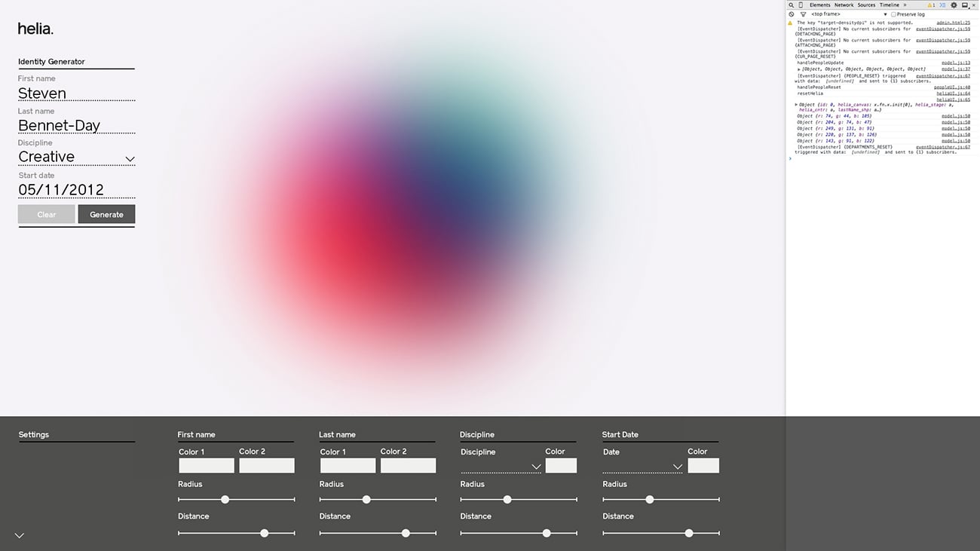Screen dimensions: 980x551
Task: Click the First name Radius slider handle
Action: click(225, 500)
